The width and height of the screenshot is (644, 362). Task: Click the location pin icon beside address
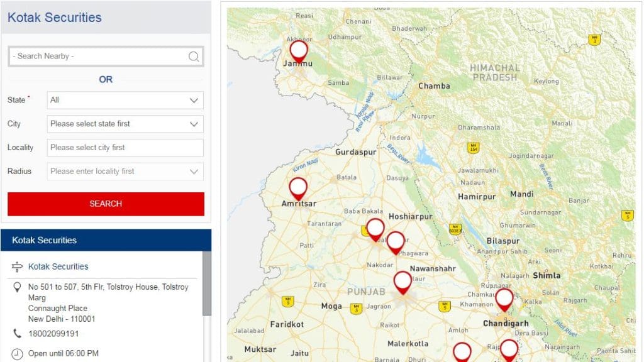point(17,287)
